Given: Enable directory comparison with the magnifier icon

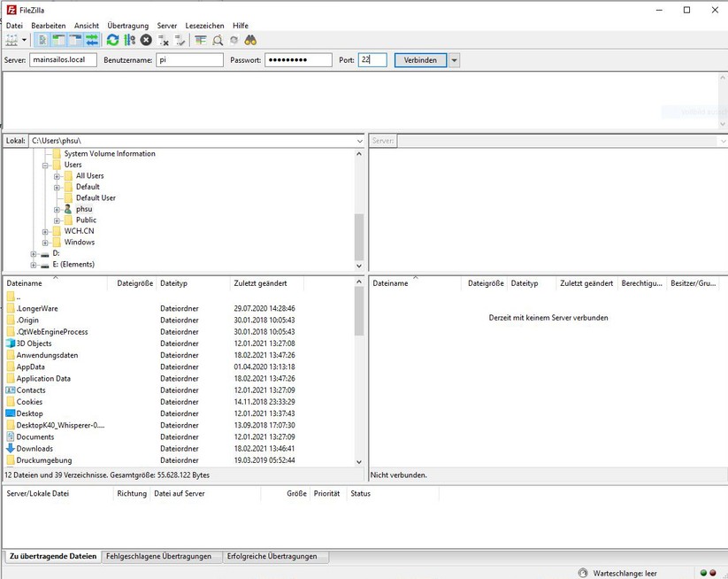Looking at the screenshot, I should [x=218, y=40].
